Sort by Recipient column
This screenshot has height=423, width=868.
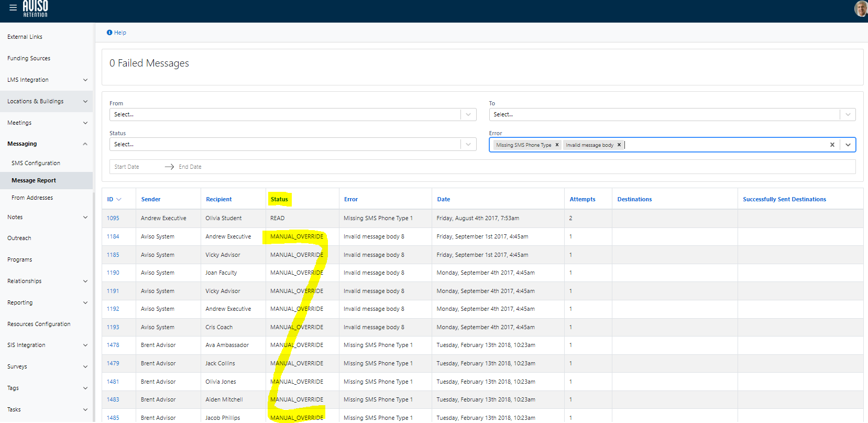click(219, 199)
